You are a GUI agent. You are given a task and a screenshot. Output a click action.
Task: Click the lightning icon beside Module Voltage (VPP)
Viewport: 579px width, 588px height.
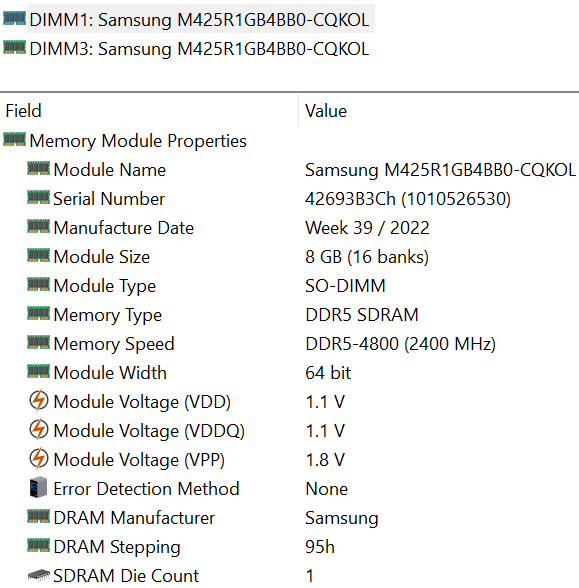click(38, 458)
